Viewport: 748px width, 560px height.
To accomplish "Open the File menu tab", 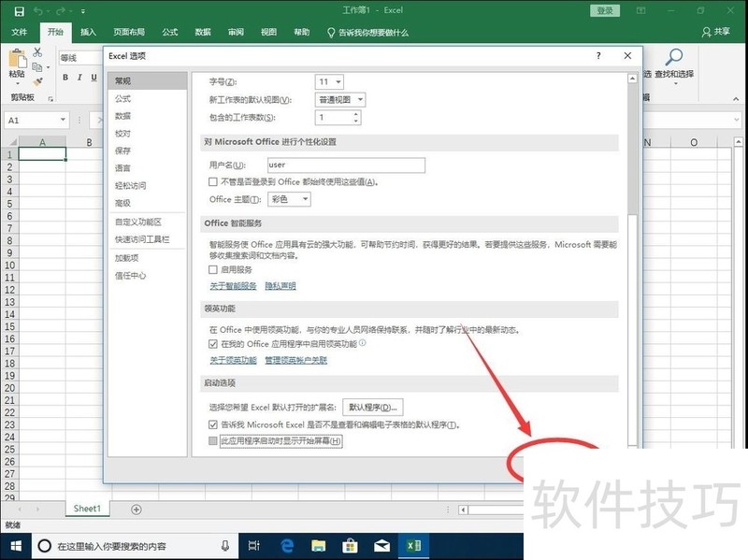I will click(19, 32).
